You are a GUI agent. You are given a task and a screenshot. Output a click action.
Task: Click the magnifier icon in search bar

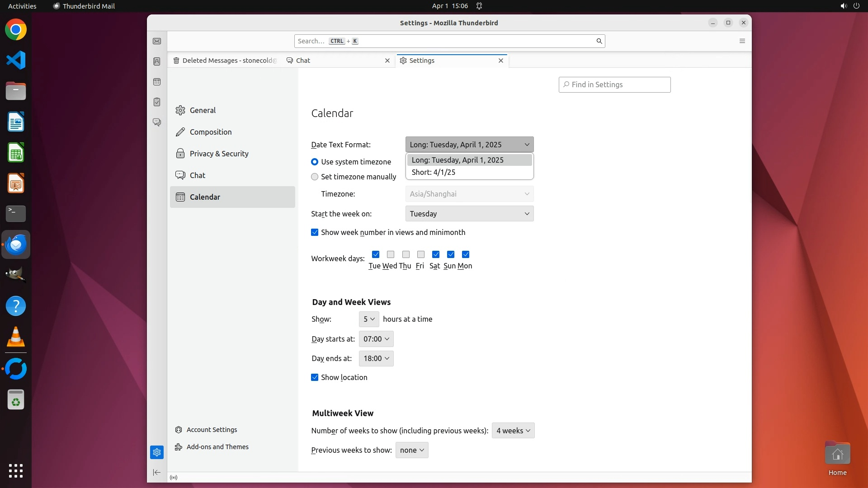tap(599, 41)
